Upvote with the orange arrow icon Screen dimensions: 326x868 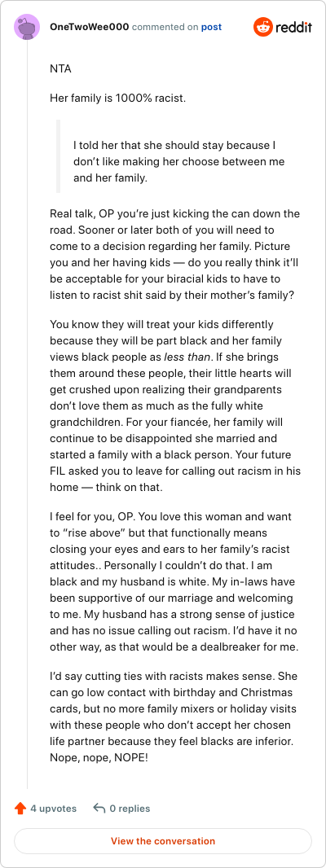(x=20, y=809)
